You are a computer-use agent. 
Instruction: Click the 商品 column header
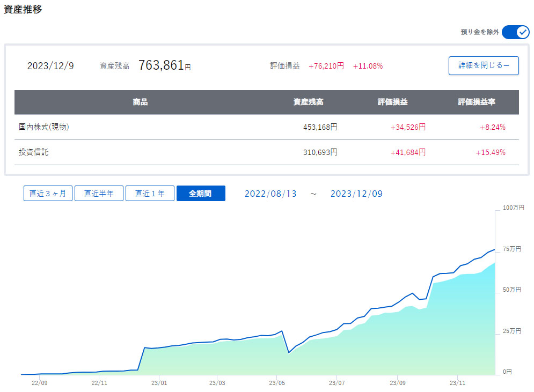(x=140, y=102)
